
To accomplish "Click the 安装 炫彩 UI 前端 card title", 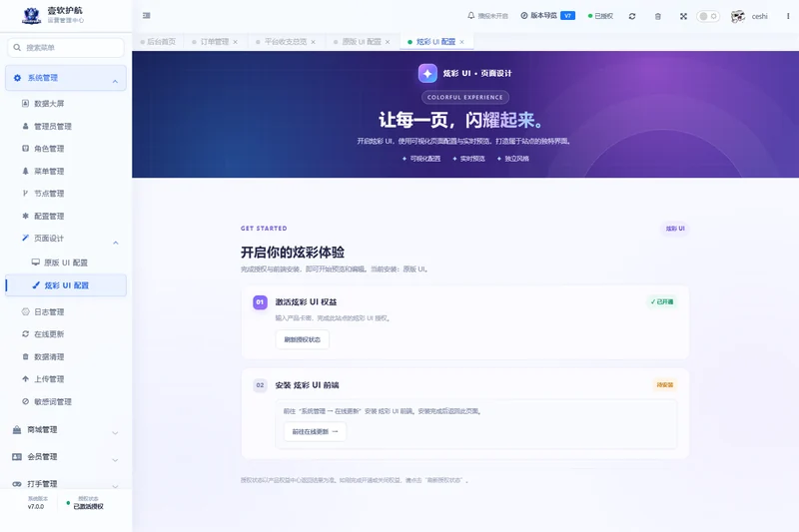I will [x=307, y=385].
